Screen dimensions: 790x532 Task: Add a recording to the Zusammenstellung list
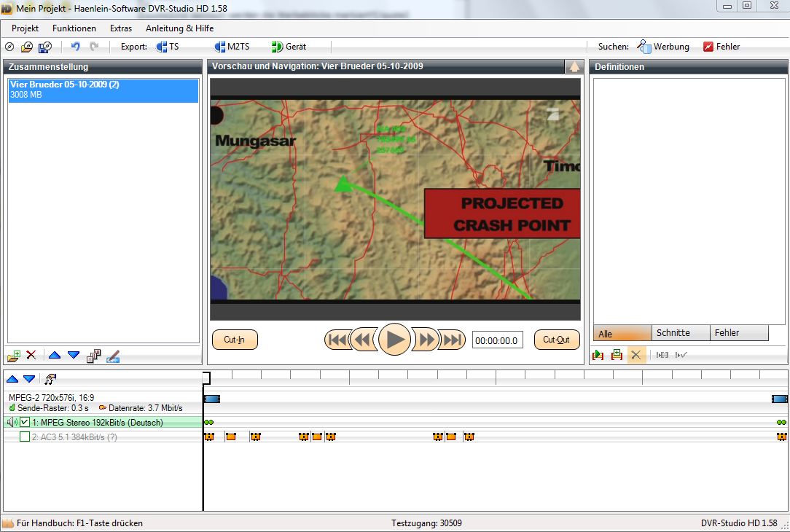[13, 356]
